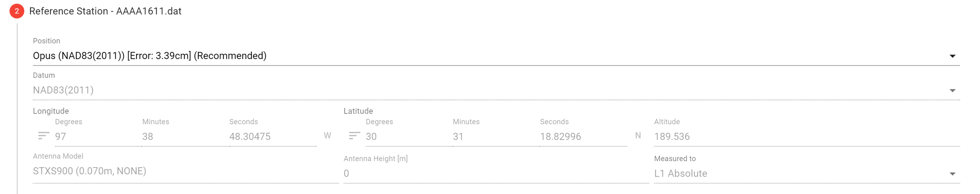Click the L1 Absolute value text
This screenshot has height=194, width=980.
(x=681, y=174)
